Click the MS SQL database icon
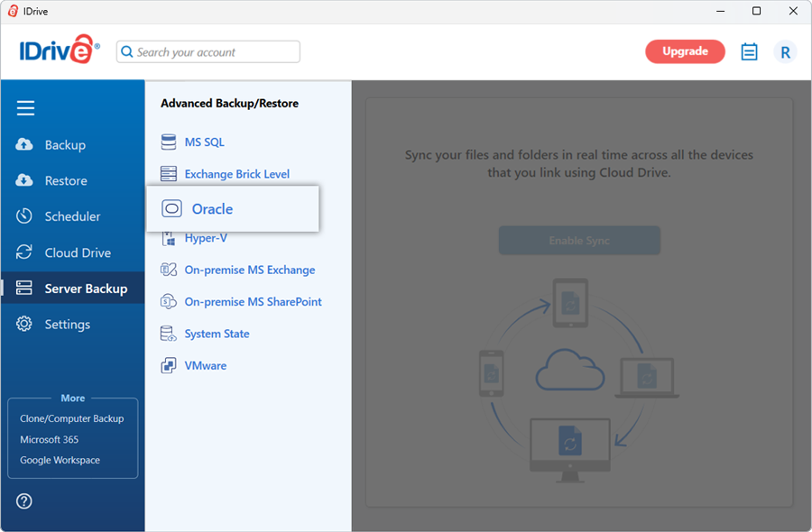The width and height of the screenshot is (812, 532). [169, 142]
